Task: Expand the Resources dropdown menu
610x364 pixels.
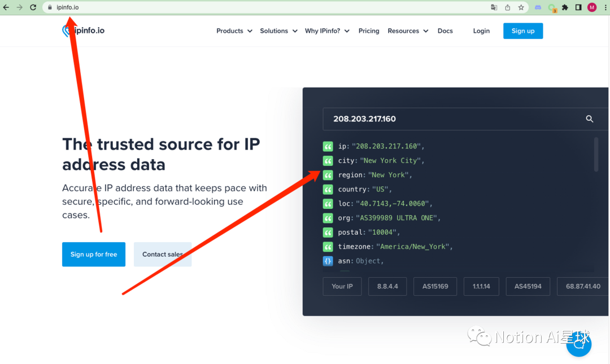Action: tap(408, 31)
